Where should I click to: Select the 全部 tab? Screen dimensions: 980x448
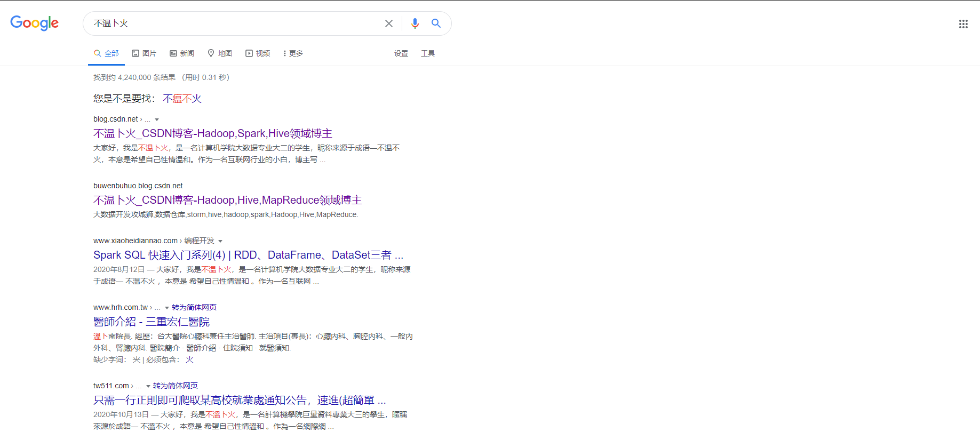pos(106,53)
